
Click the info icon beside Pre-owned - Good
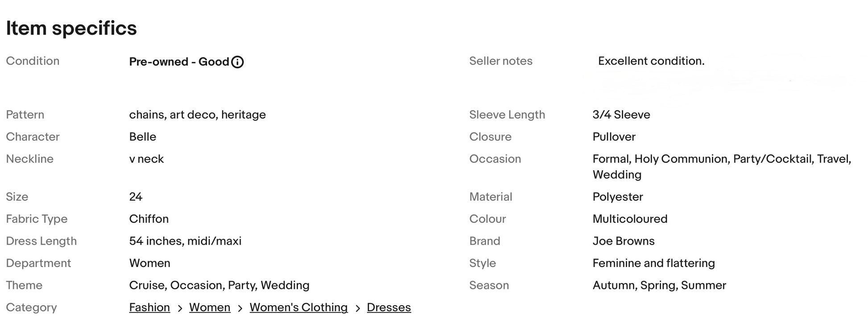click(238, 62)
